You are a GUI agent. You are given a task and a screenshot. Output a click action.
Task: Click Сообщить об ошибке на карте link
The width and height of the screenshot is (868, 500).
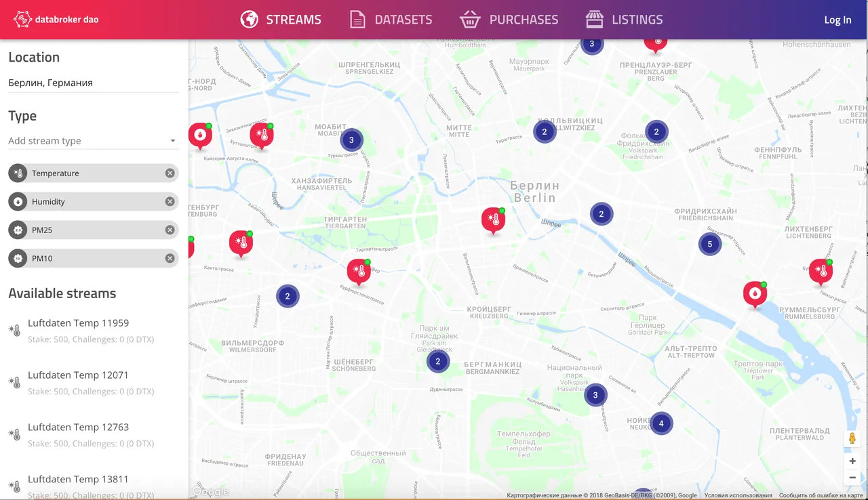coord(821,496)
